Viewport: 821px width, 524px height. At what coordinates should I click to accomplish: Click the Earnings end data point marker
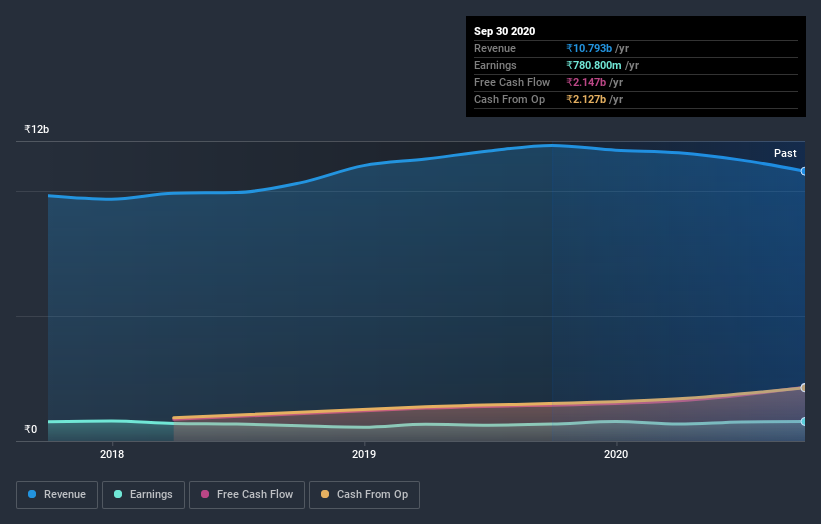coord(804,421)
